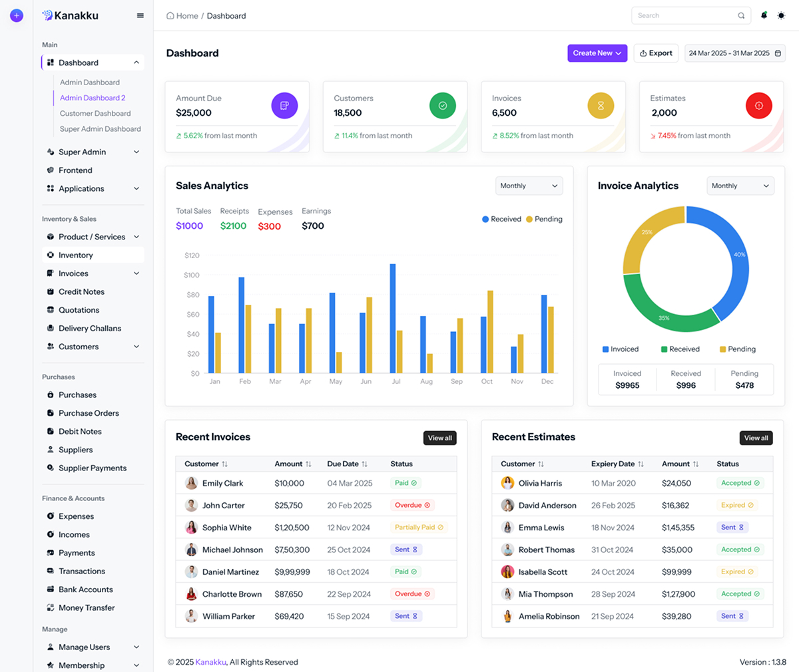The width and height of the screenshot is (799, 672).
Task: Click the Create New button
Action: [x=597, y=53]
